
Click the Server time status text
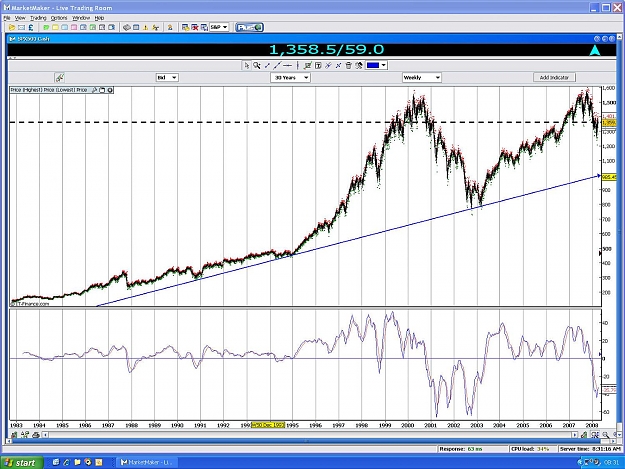click(588, 449)
